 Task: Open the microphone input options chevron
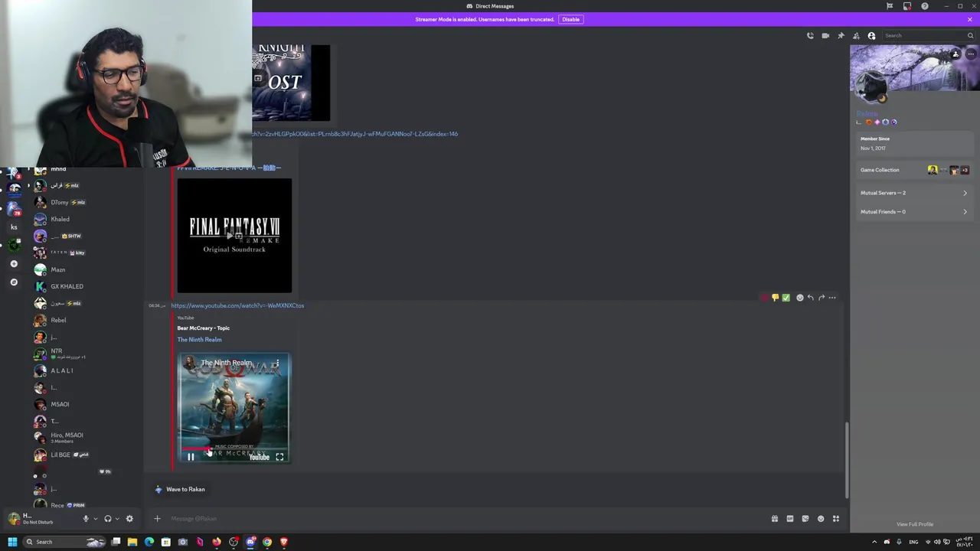(95, 519)
